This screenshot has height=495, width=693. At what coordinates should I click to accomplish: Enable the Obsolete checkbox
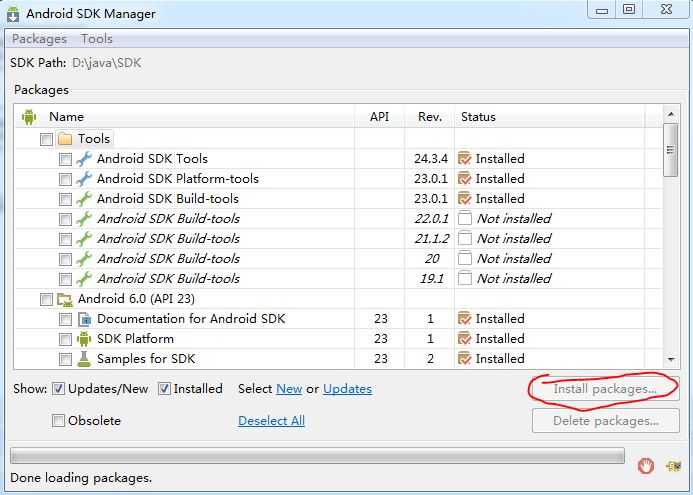point(58,421)
